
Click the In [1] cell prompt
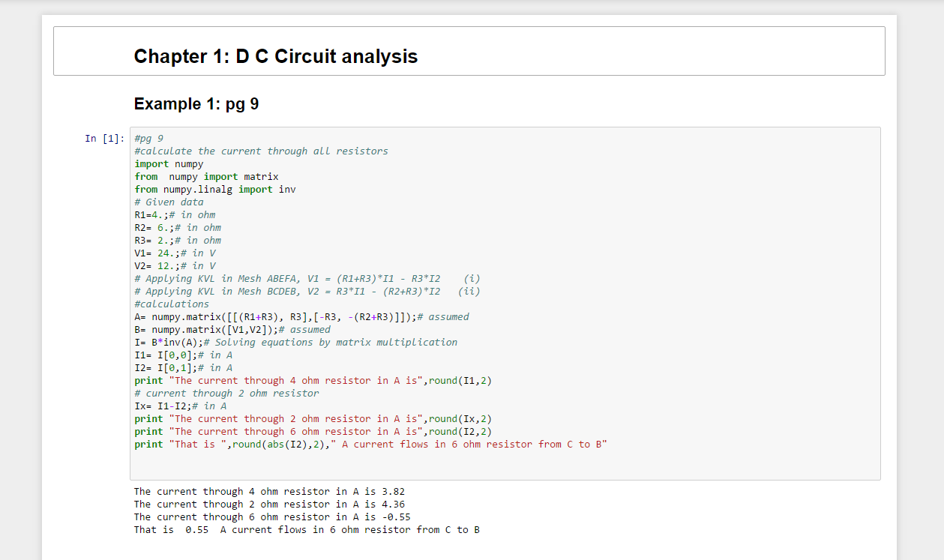[x=104, y=138]
